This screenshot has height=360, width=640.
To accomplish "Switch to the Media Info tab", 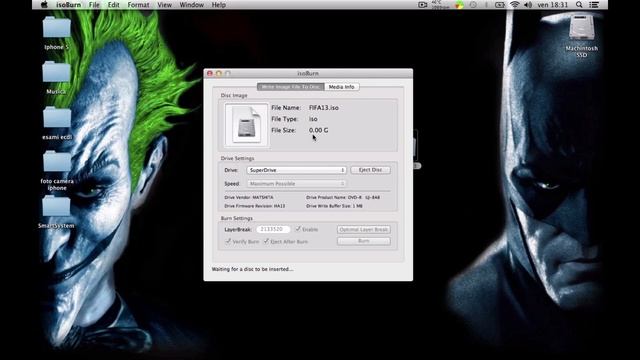I will click(342, 87).
